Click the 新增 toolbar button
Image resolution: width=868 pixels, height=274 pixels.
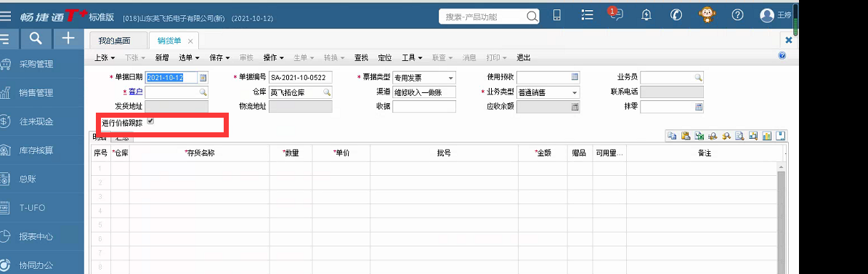point(162,57)
